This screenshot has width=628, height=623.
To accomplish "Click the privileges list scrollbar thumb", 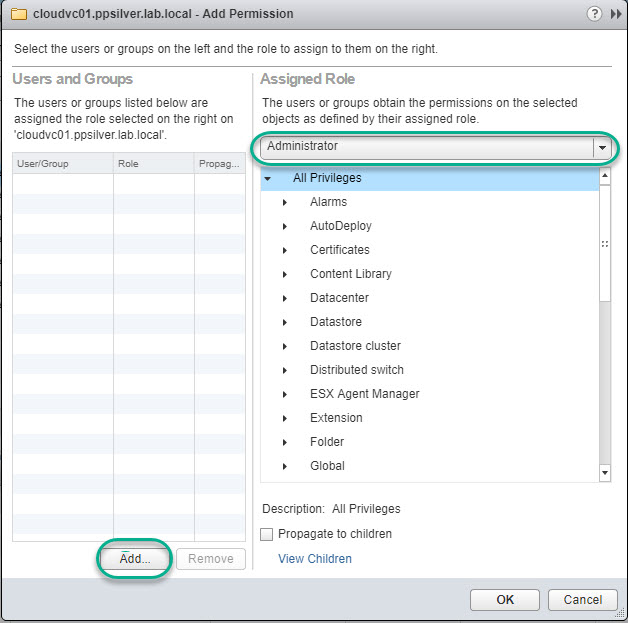I will coord(605,243).
